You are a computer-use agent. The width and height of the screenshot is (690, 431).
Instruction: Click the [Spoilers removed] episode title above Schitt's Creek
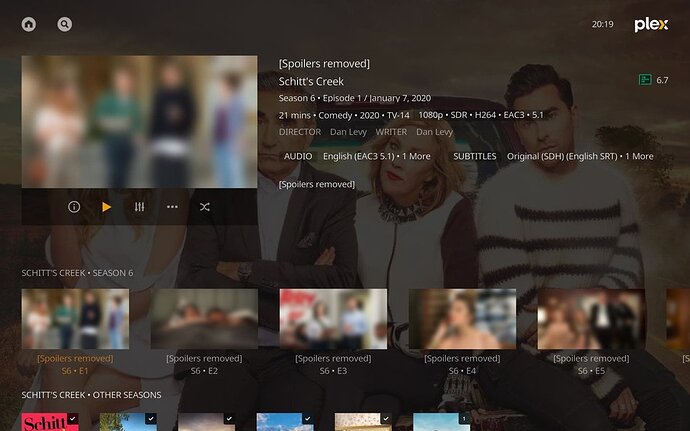324,64
